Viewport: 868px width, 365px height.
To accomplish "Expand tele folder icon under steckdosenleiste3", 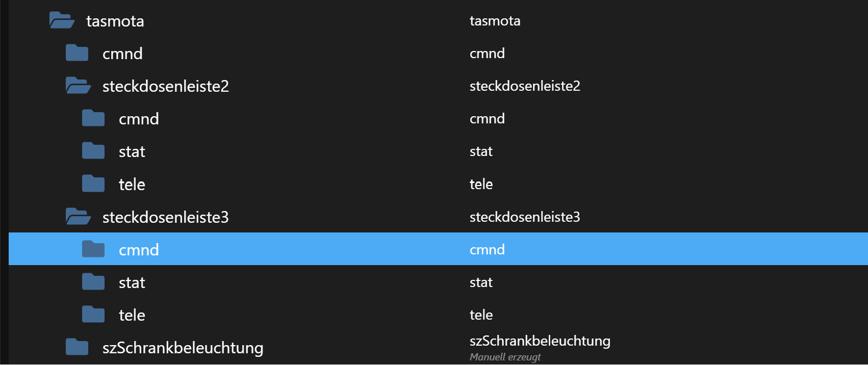I will [93, 315].
